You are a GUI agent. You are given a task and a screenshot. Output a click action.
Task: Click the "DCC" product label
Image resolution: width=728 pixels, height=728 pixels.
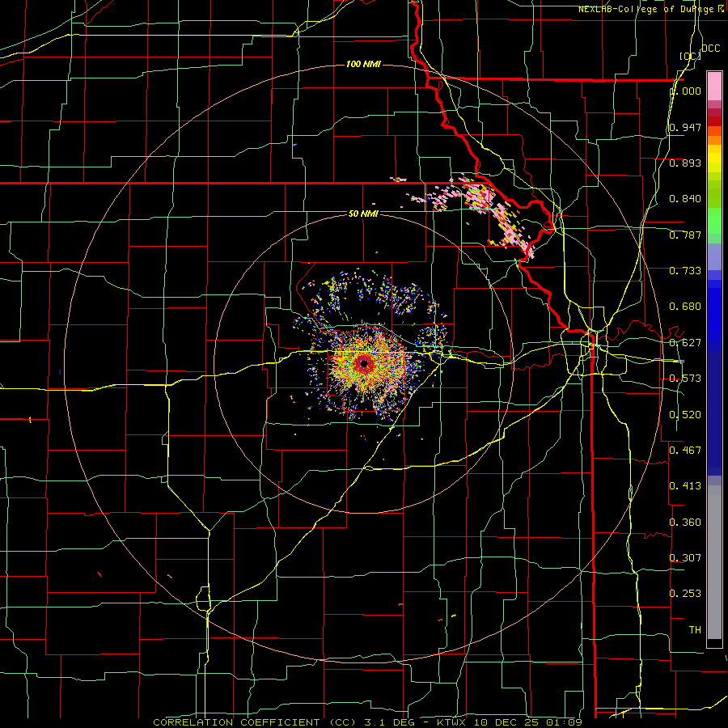[710, 49]
